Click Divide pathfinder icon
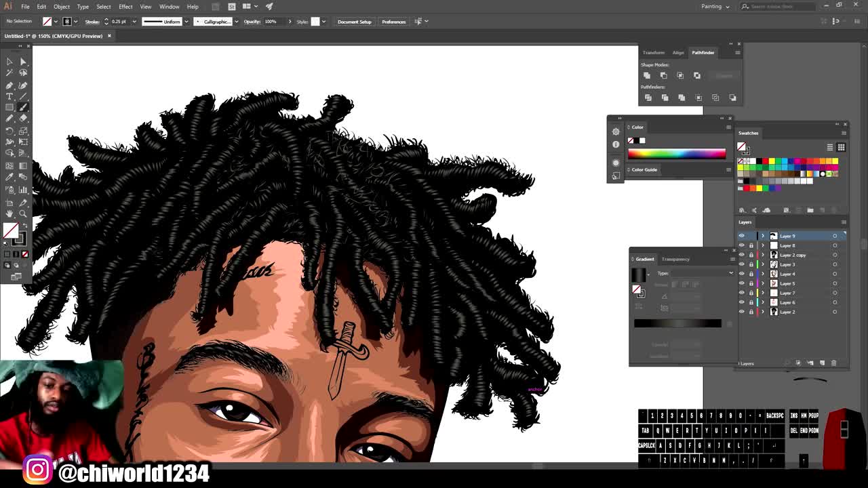868x488 pixels. pos(648,98)
